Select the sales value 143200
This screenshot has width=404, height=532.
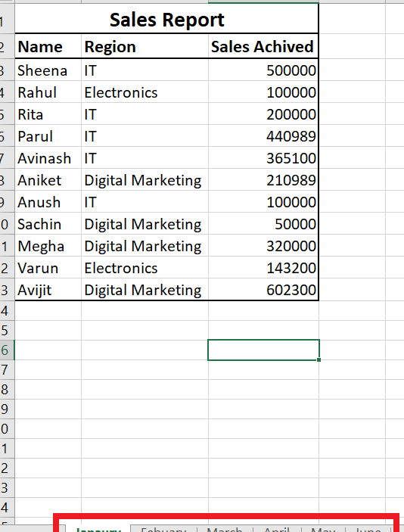263,268
